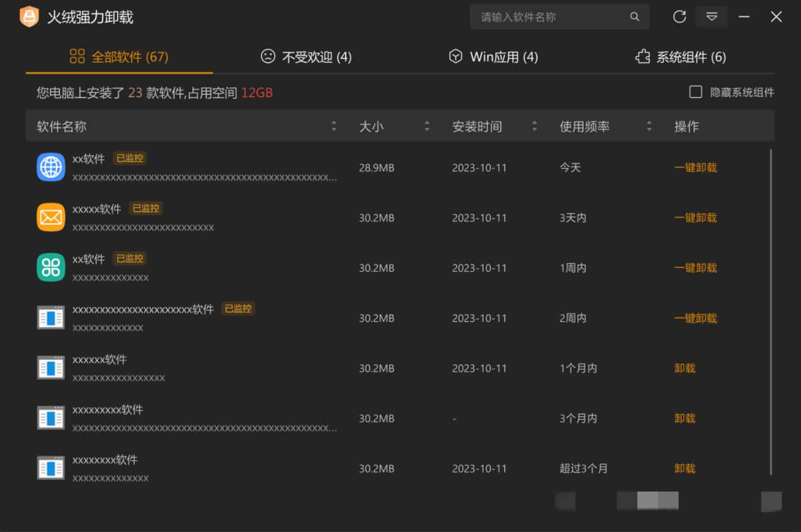The height and width of the screenshot is (532, 801).
Task: Click the globe icon of first xx软件 entry
Action: coord(50,166)
